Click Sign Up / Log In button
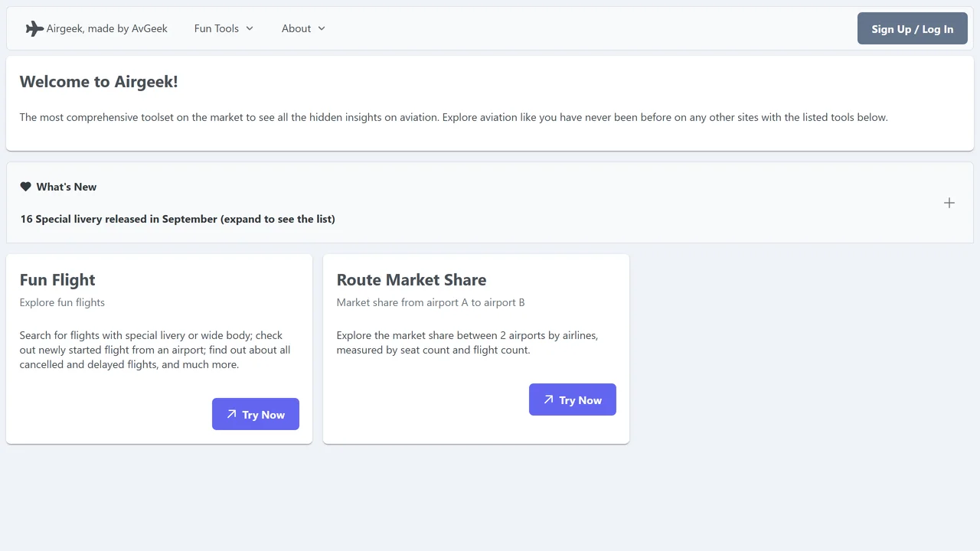 (x=913, y=28)
